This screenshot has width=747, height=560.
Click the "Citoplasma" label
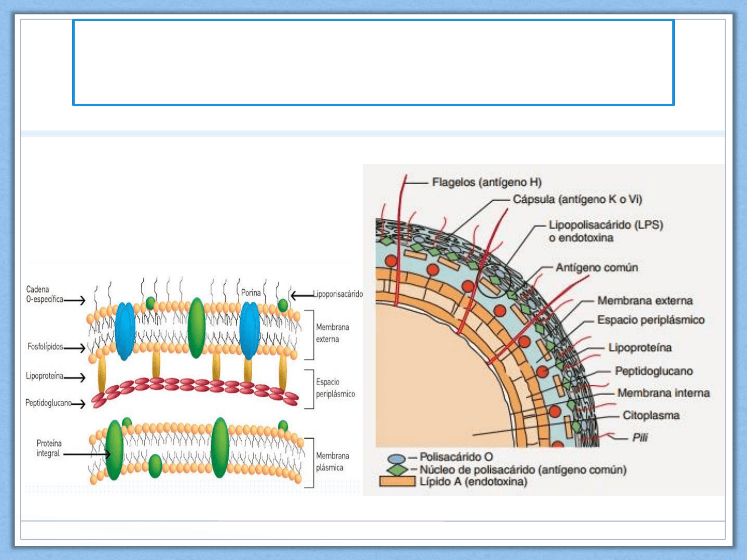[x=651, y=415]
